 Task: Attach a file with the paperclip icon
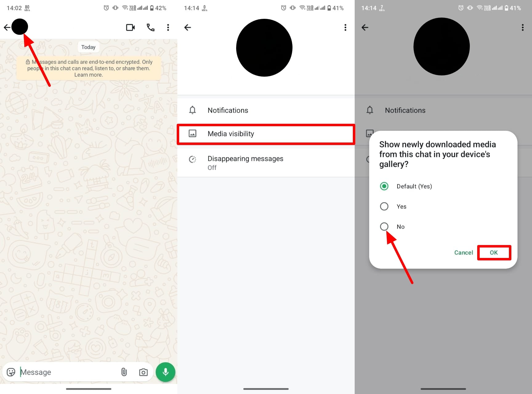click(x=124, y=372)
